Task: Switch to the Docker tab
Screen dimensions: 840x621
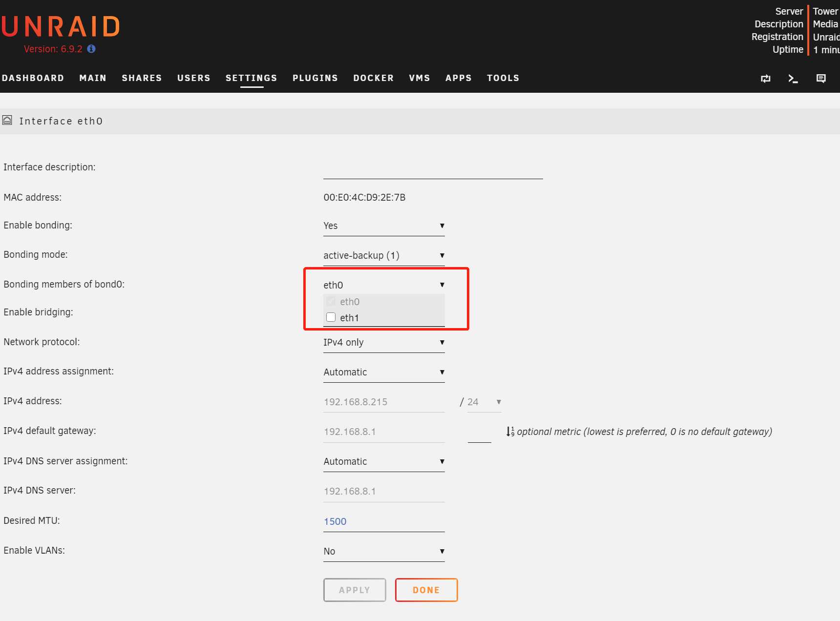Action: [x=374, y=78]
